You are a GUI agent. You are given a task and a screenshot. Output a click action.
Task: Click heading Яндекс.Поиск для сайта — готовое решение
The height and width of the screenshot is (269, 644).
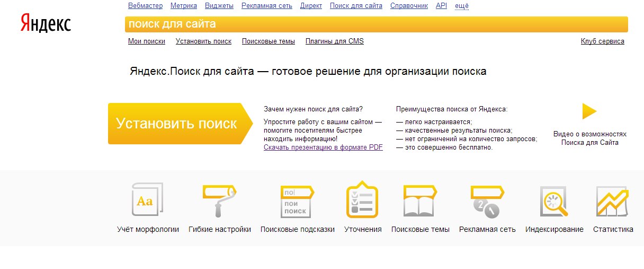click(308, 71)
